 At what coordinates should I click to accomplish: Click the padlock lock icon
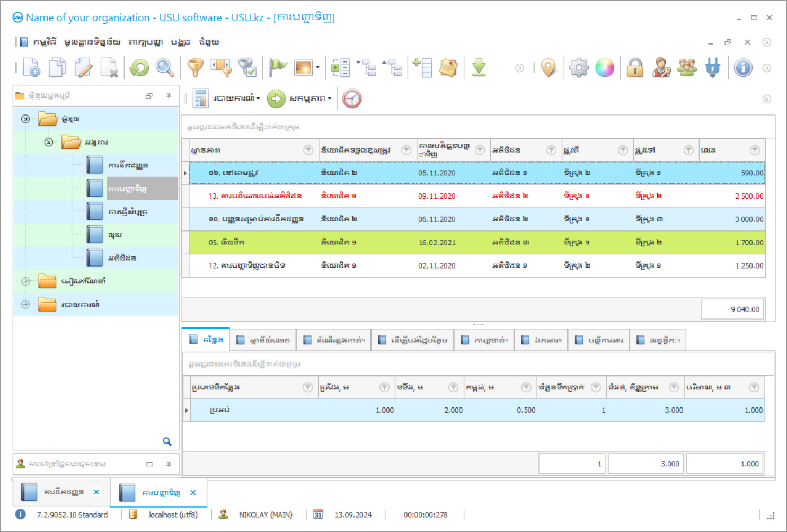coord(635,67)
